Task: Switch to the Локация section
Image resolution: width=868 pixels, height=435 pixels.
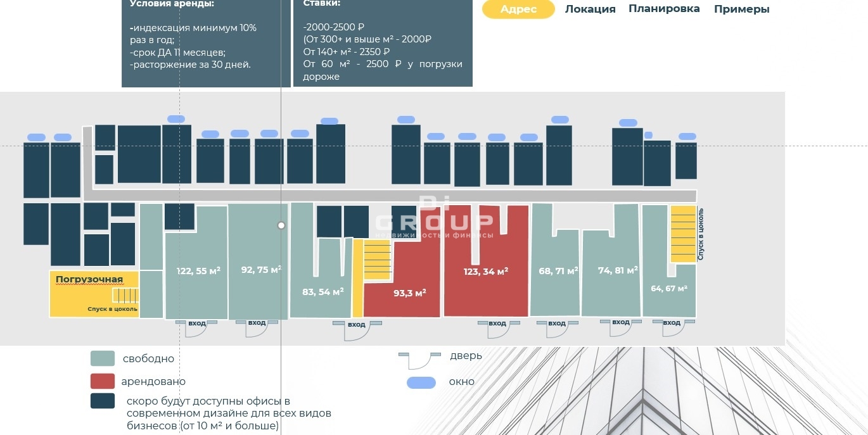Action: pyautogui.click(x=590, y=9)
